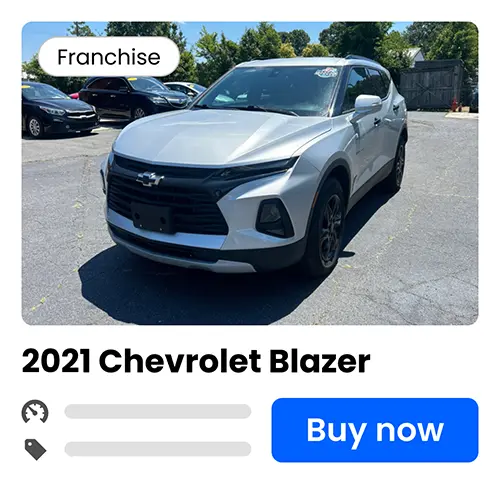Click the blue Buy now button
The height and width of the screenshot is (484, 500).
(x=375, y=430)
